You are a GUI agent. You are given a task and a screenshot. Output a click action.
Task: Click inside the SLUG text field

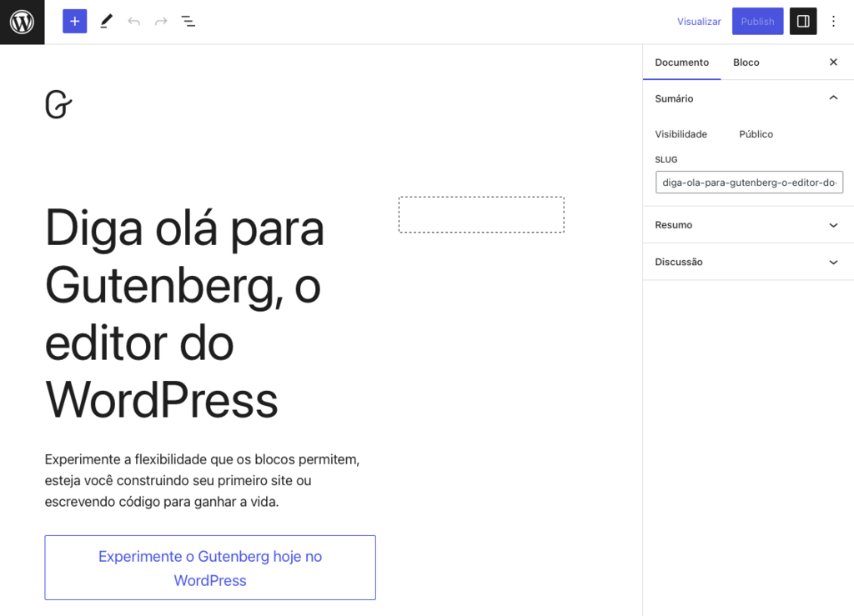pyautogui.click(x=748, y=182)
